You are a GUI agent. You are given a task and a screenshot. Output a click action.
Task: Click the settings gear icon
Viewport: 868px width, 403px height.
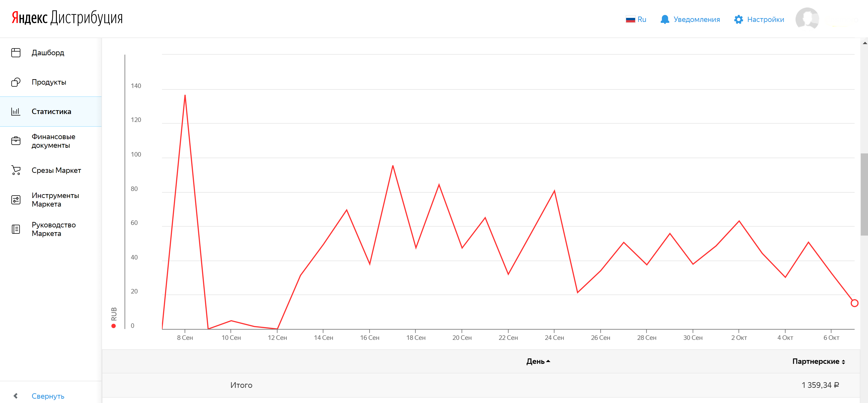(x=738, y=19)
